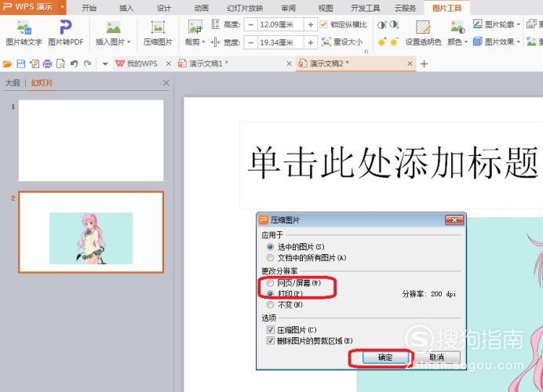Toggle the 锁定纵横比 checkbox

click(323, 24)
